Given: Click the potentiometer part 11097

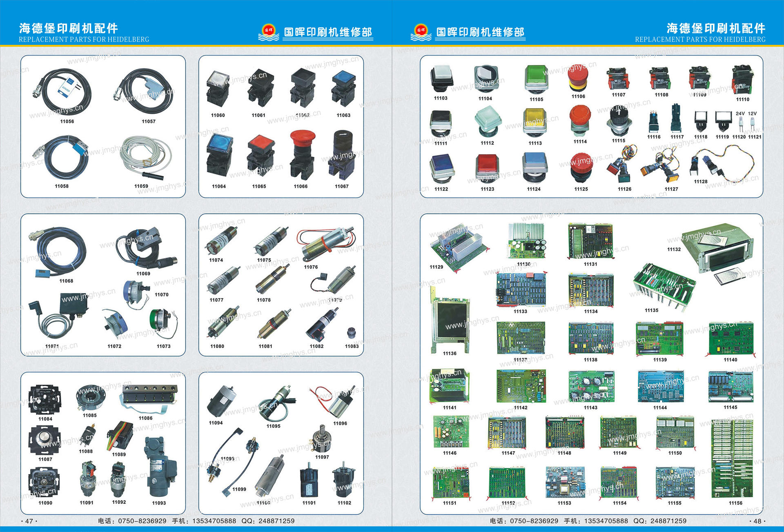Looking at the screenshot, I should point(321,439).
